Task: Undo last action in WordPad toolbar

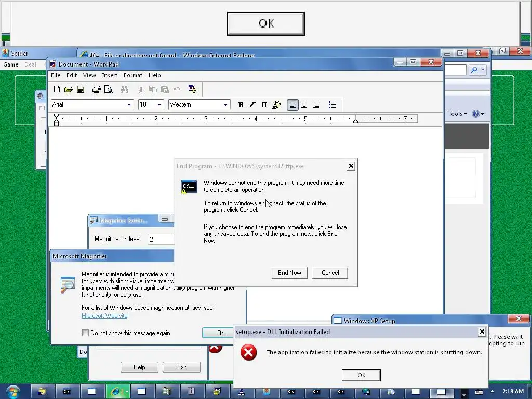Action: click(177, 89)
